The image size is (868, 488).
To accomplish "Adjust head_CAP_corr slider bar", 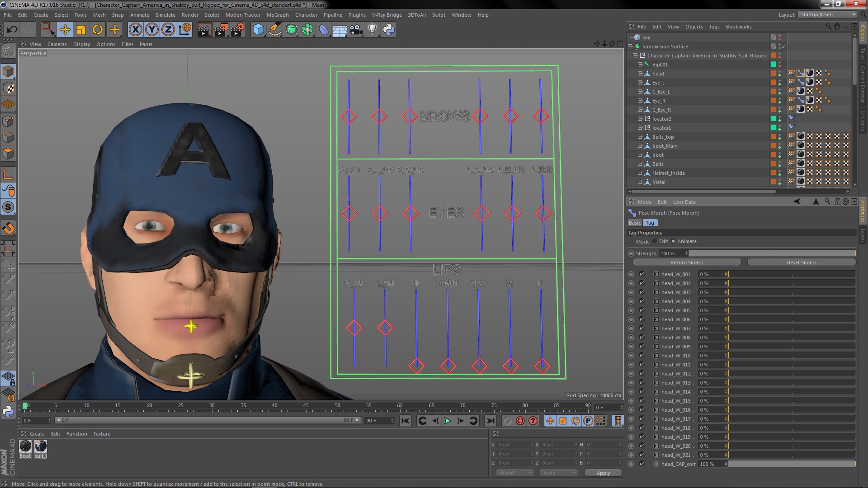I will tap(792, 464).
